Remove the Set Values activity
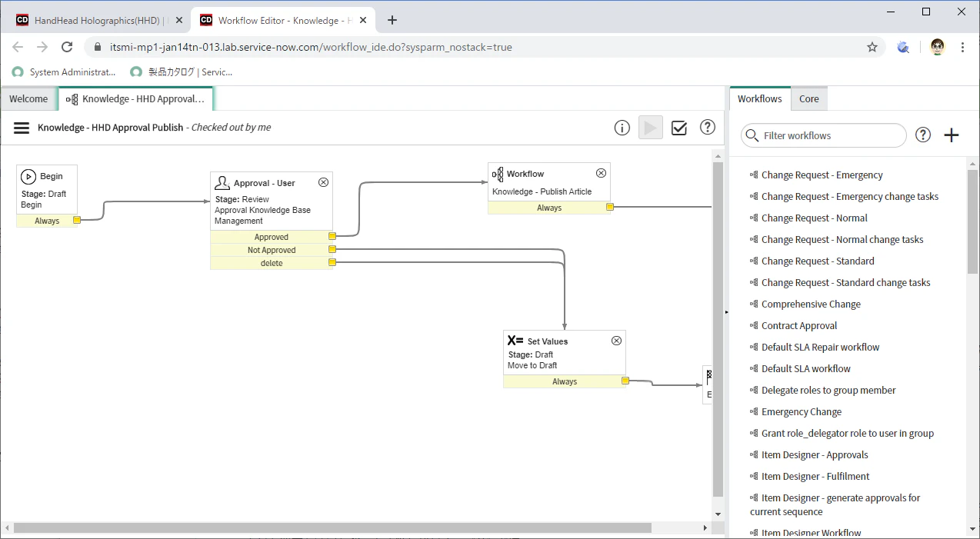This screenshot has height=539, width=980. (x=616, y=341)
